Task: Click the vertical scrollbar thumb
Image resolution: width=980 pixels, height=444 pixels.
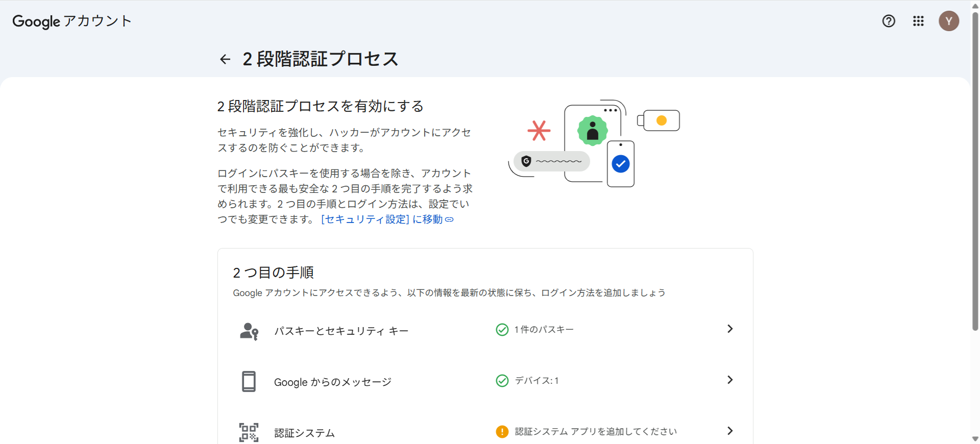Action: click(975, 168)
